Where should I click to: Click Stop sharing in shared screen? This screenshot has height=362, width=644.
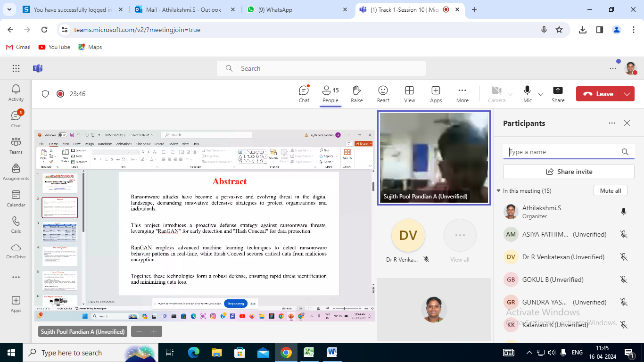click(235, 304)
